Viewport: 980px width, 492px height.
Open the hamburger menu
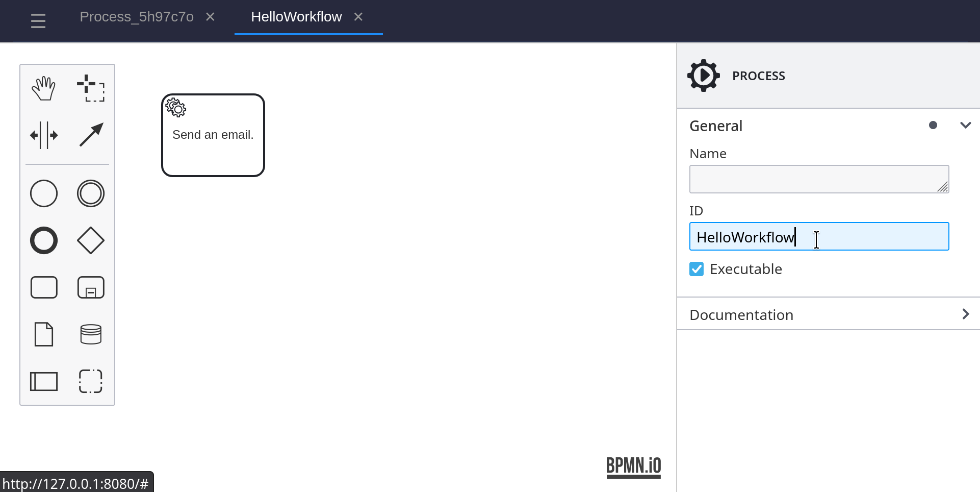(38, 21)
